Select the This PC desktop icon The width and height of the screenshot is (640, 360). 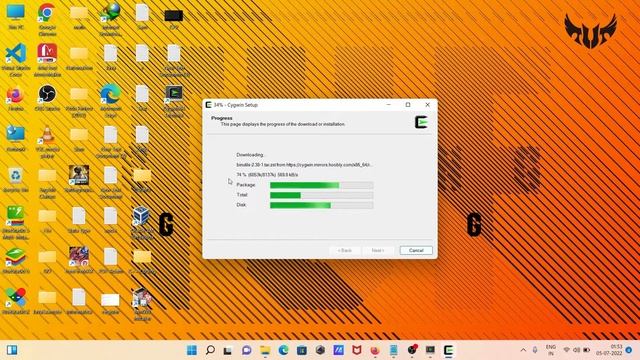16,17
